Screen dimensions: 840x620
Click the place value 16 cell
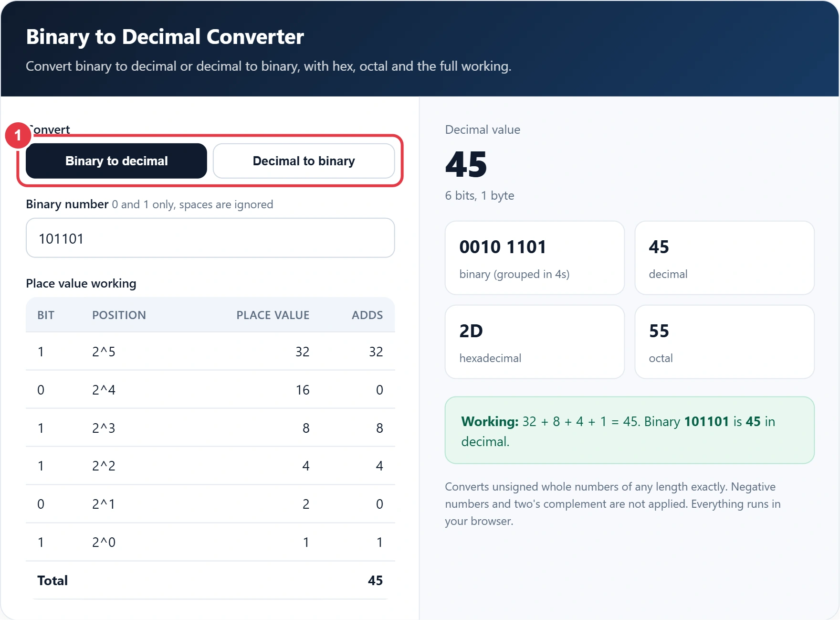pyautogui.click(x=303, y=390)
